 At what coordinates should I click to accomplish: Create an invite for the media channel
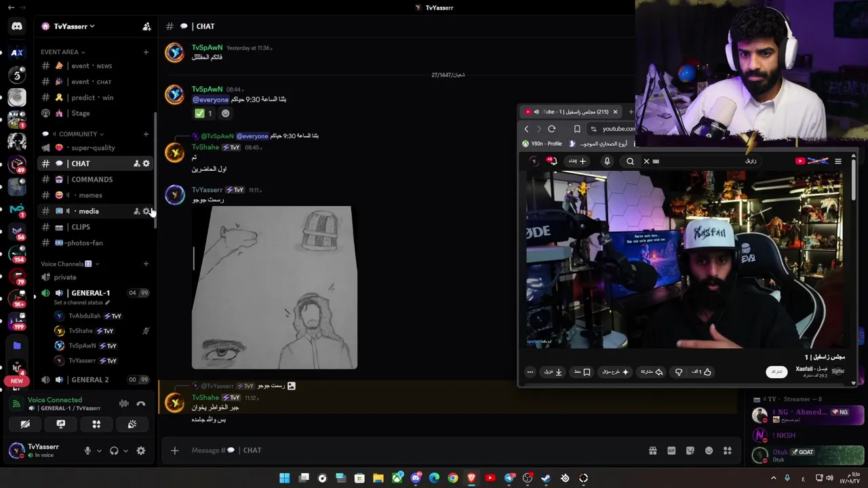click(x=136, y=211)
